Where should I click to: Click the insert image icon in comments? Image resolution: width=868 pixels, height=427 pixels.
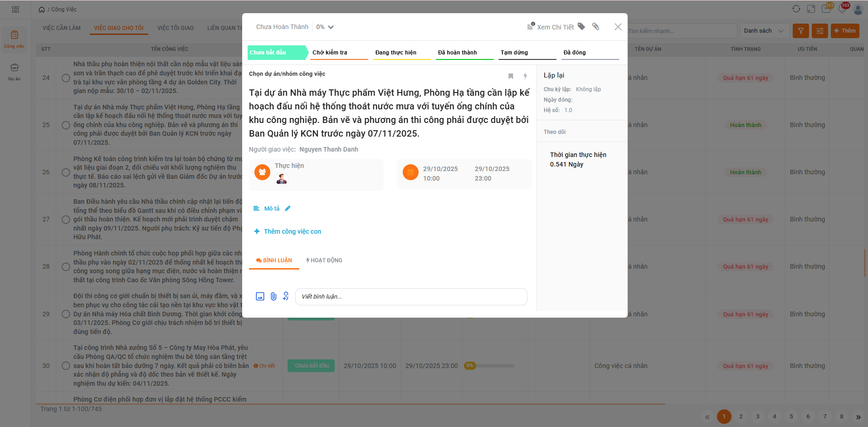(x=260, y=296)
